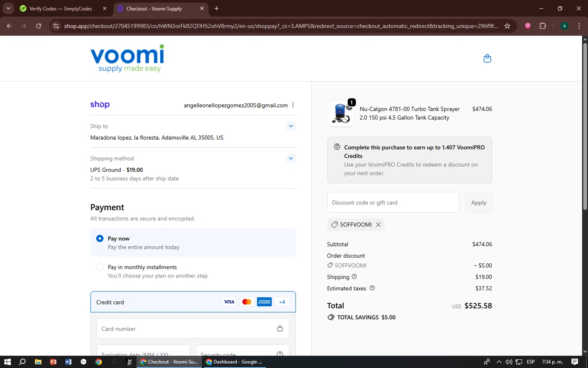Click the UPS Ground · $19.00 text
The image size is (588, 368).
tap(116, 170)
